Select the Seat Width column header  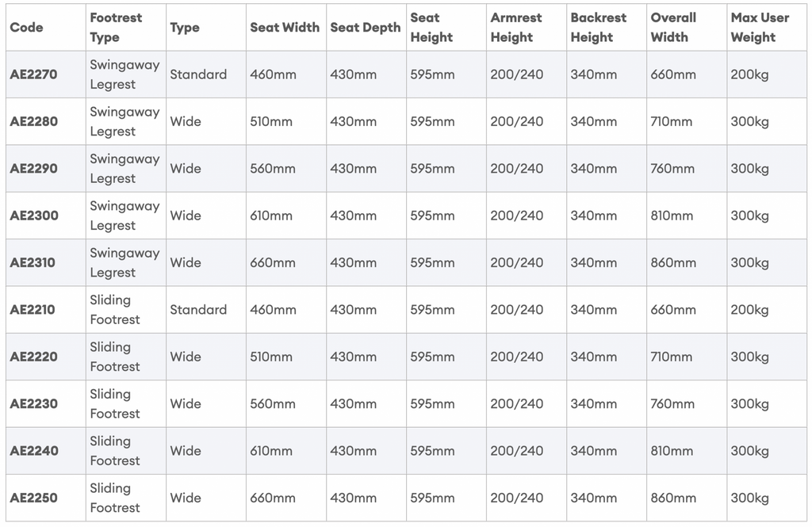click(285, 28)
